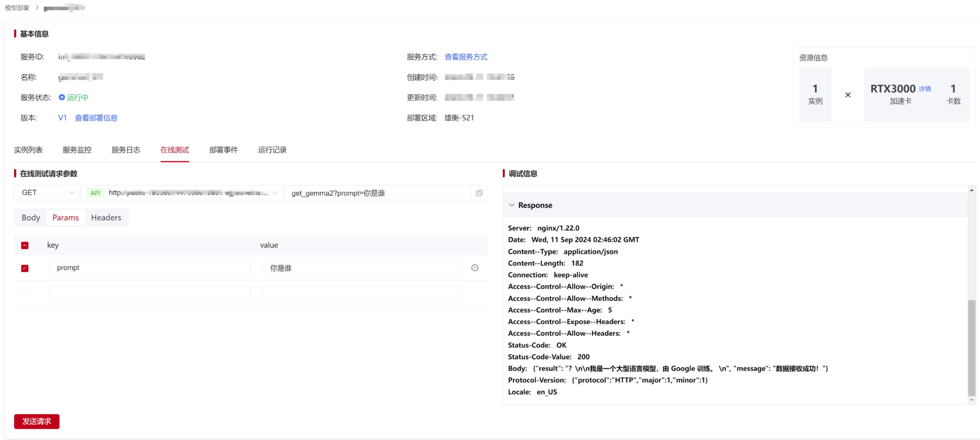Click the multiply sign between 实例 and RTX3000
This screenshot has width=980, height=440.
tap(848, 95)
